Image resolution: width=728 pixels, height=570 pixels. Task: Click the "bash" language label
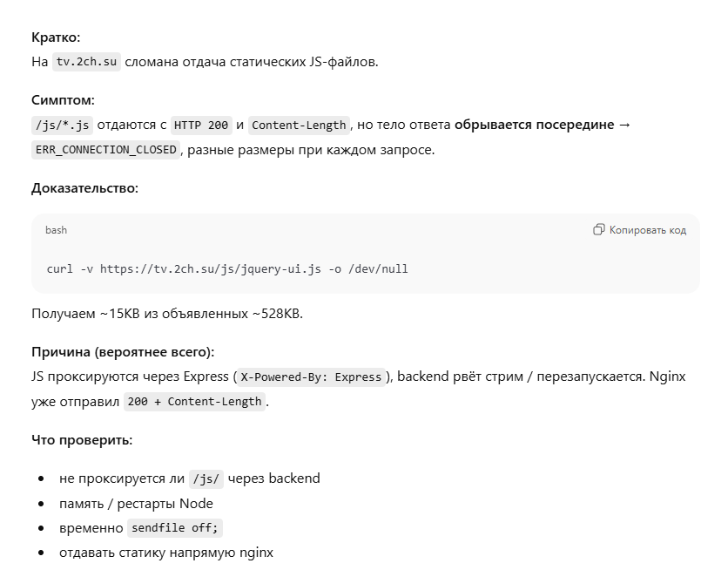pos(57,230)
